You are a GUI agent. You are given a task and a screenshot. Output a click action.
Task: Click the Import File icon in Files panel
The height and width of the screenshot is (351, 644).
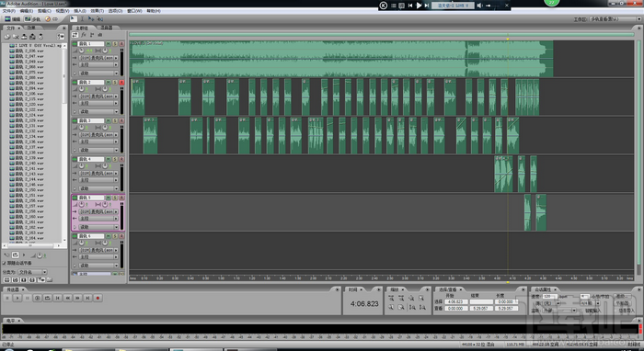[7, 37]
